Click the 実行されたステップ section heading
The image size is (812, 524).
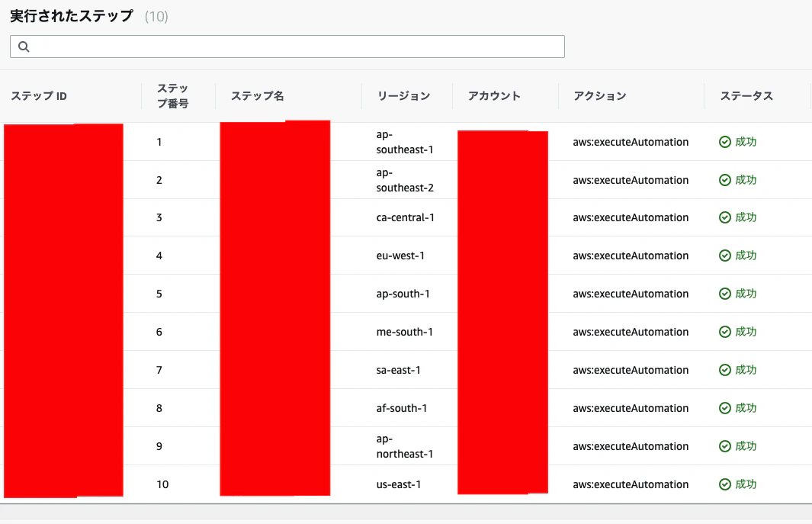pos(72,16)
